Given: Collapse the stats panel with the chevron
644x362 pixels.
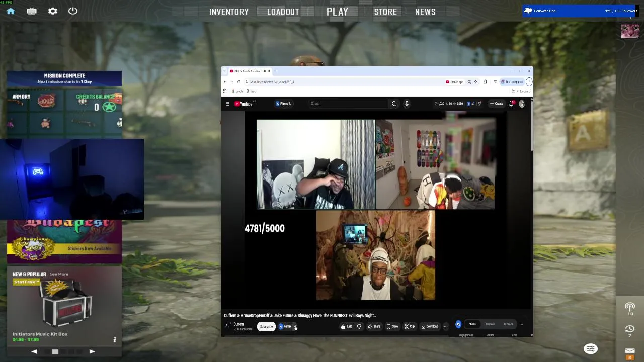Looking at the screenshot, I should tap(522, 324).
